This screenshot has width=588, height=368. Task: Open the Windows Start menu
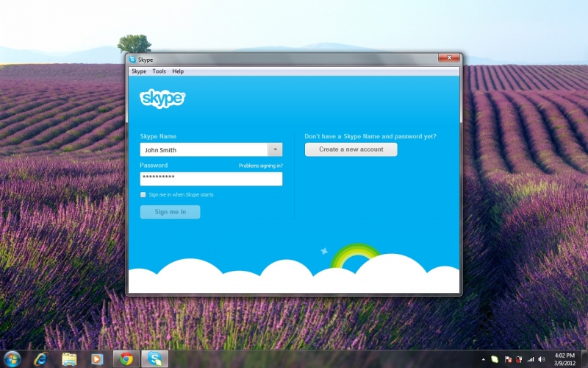click(x=12, y=358)
